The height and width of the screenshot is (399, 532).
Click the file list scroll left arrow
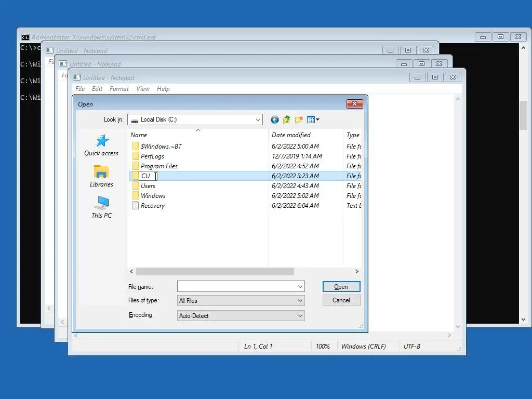[x=131, y=271]
